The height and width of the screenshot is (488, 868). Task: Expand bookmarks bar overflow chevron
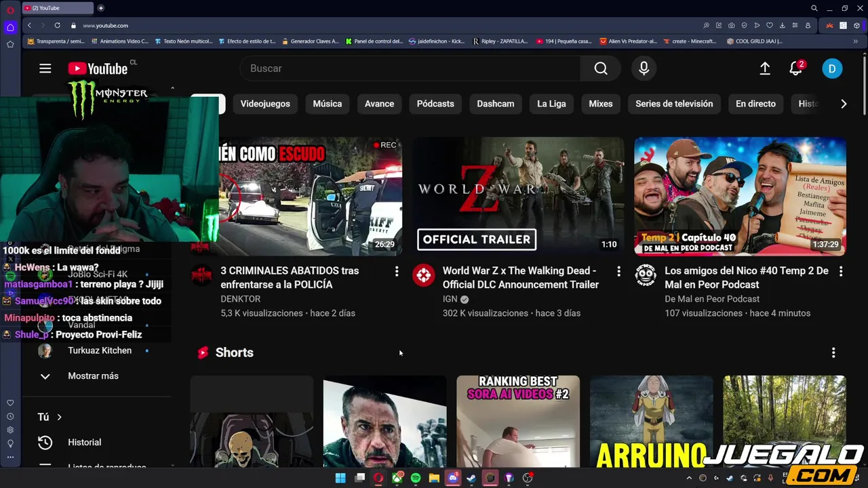point(855,41)
